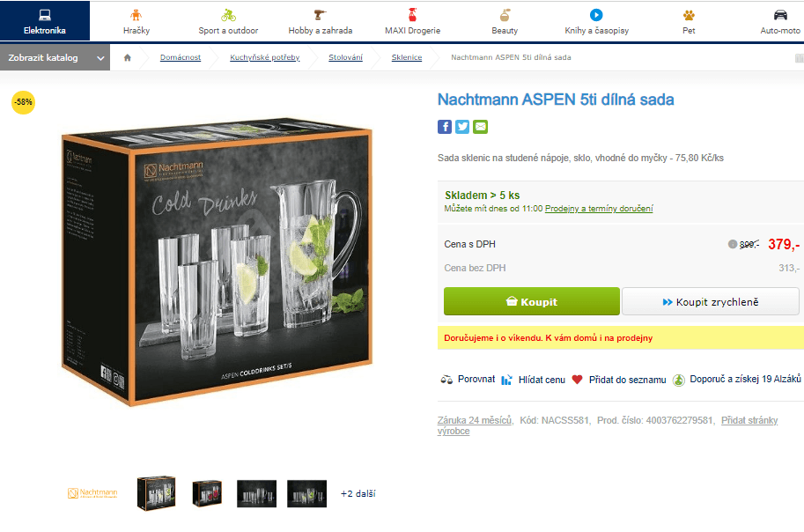Click Koupit zrychleně button
The height and width of the screenshot is (532, 804).
point(711,301)
